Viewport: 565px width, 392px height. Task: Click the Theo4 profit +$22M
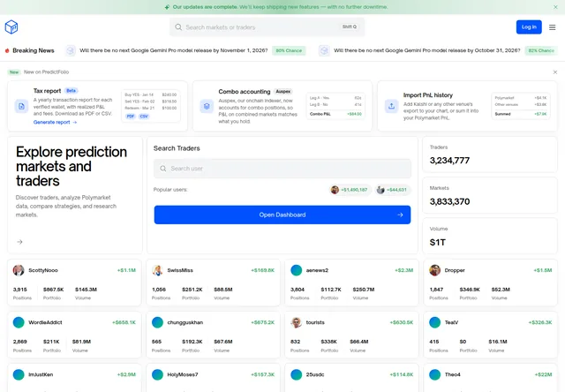pos(543,374)
